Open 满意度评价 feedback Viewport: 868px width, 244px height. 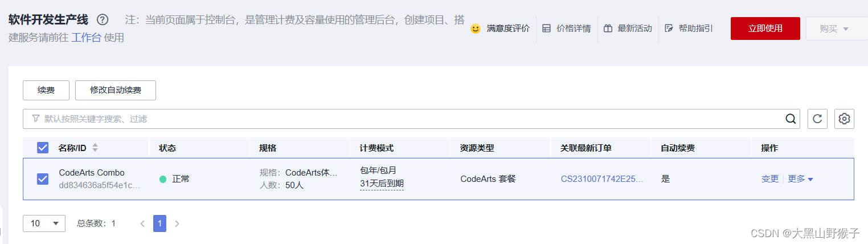point(508,29)
